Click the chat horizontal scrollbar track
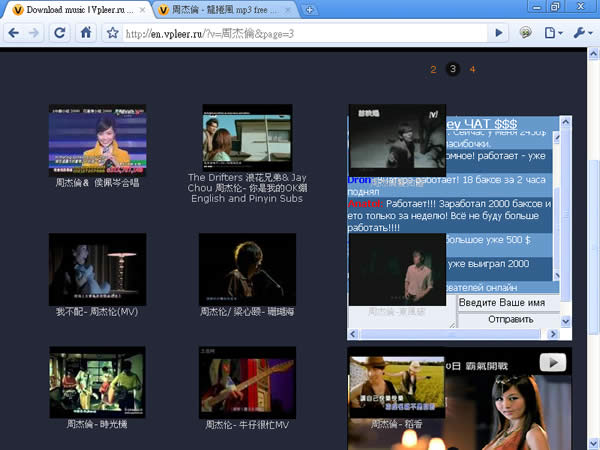This screenshot has width=600, height=450. click(453, 334)
